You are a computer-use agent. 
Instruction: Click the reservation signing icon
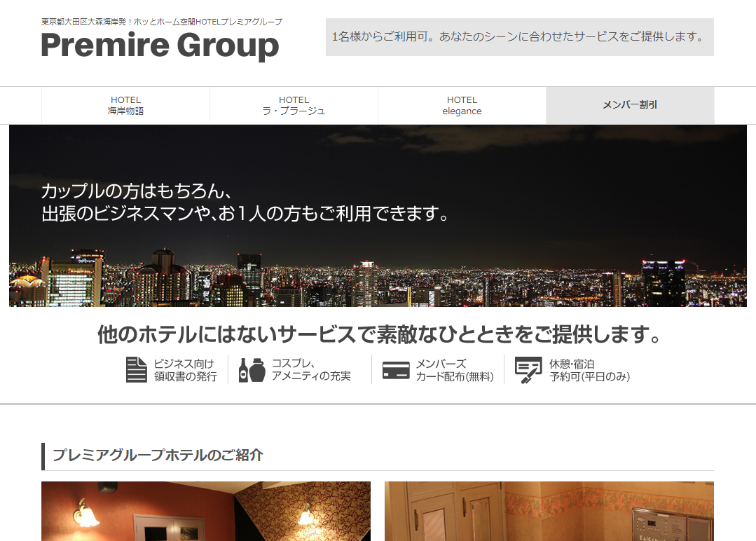click(x=528, y=370)
